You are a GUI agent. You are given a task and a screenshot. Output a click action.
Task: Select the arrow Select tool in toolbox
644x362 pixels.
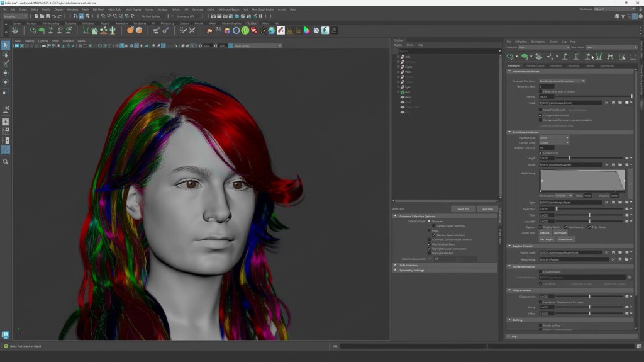point(6,45)
